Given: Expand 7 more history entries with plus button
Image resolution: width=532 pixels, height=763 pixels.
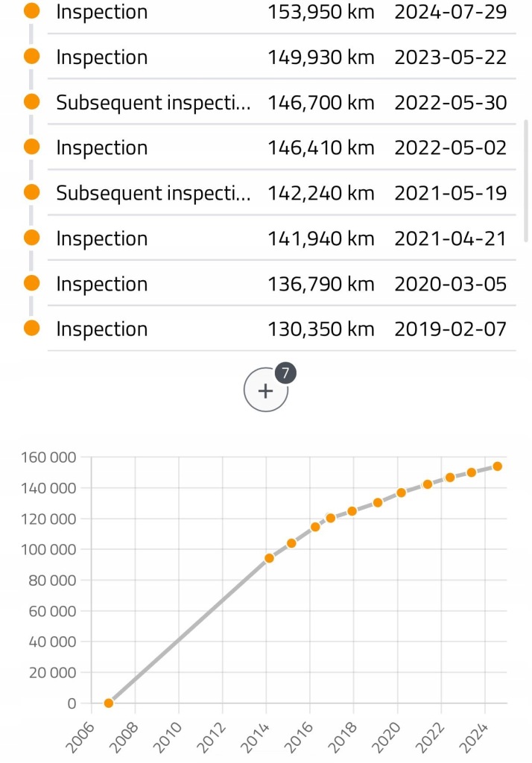Looking at the screenshot, I should (x=265, y=390).
